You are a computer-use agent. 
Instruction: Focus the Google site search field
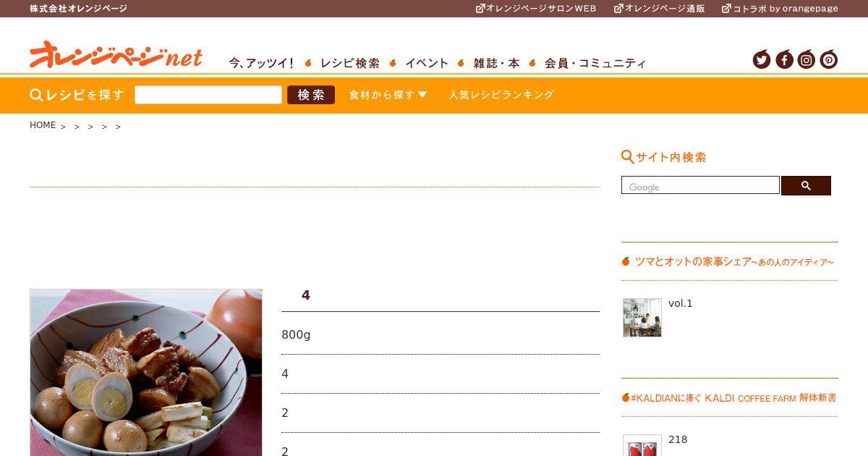coord(700,185)
